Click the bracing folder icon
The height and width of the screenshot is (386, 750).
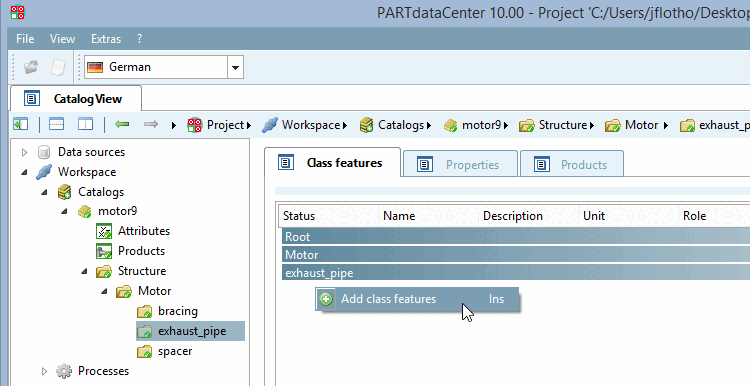click(x=144, y=312)
